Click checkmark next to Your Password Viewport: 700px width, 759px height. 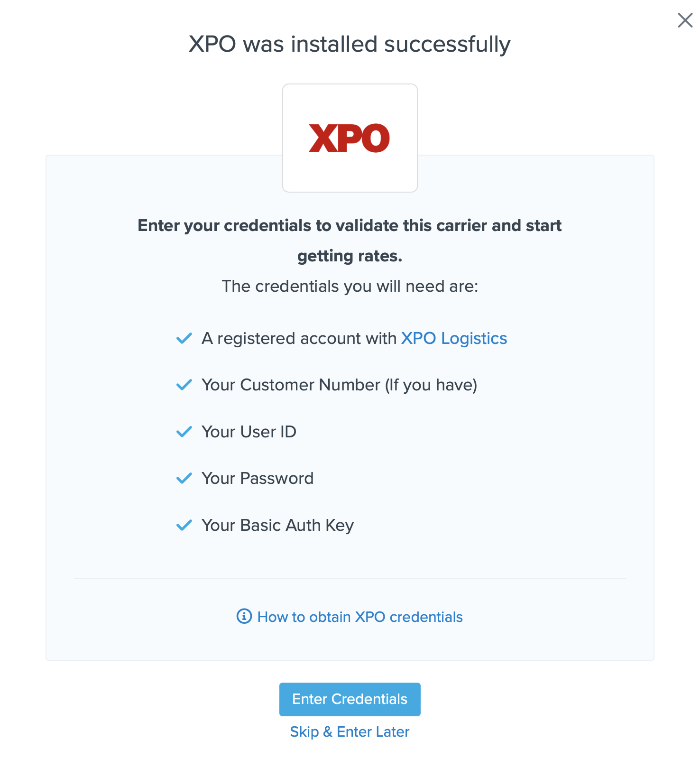click(x=184, y=478)
